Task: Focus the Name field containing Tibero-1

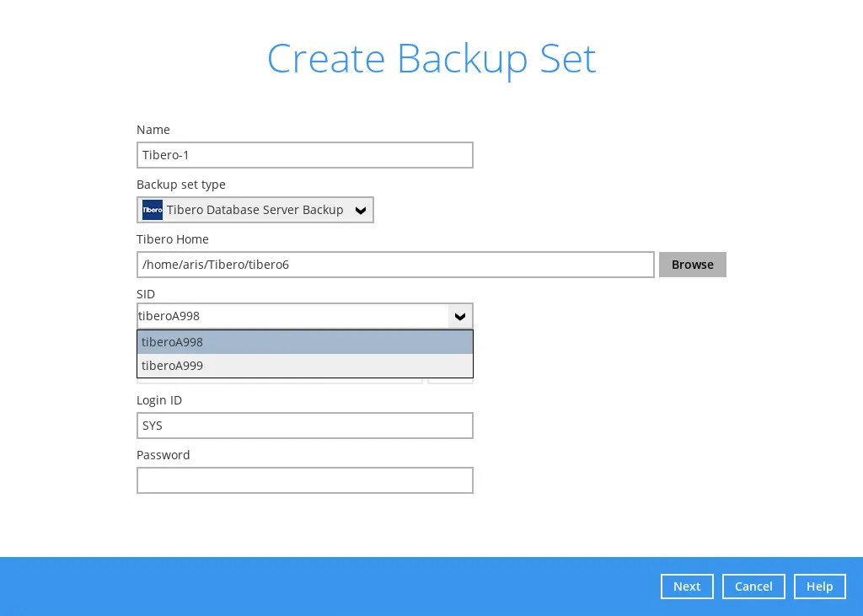Action: [x=304, y=155]
